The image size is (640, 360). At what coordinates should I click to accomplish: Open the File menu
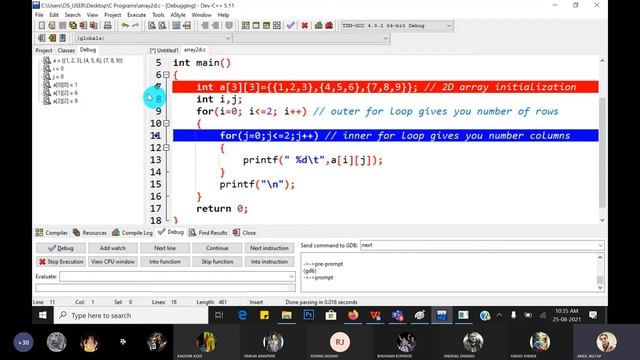coord(39,15)
